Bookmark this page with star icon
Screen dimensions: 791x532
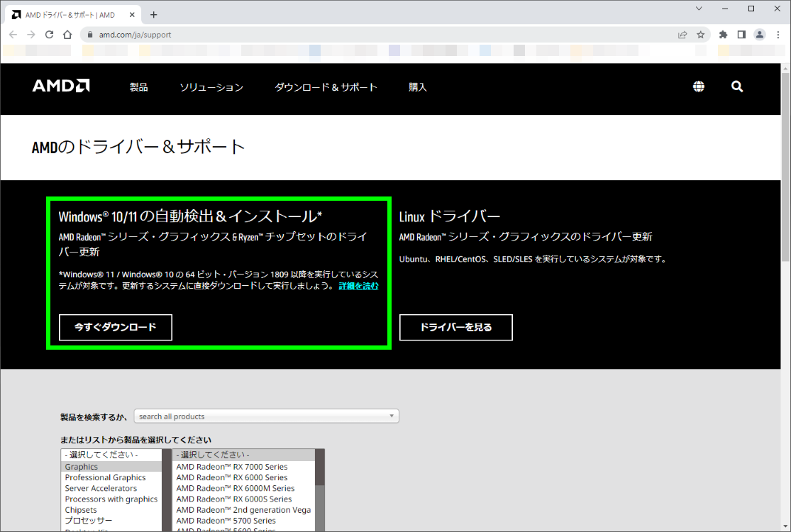pyautogui.click(x=701, y=35)
